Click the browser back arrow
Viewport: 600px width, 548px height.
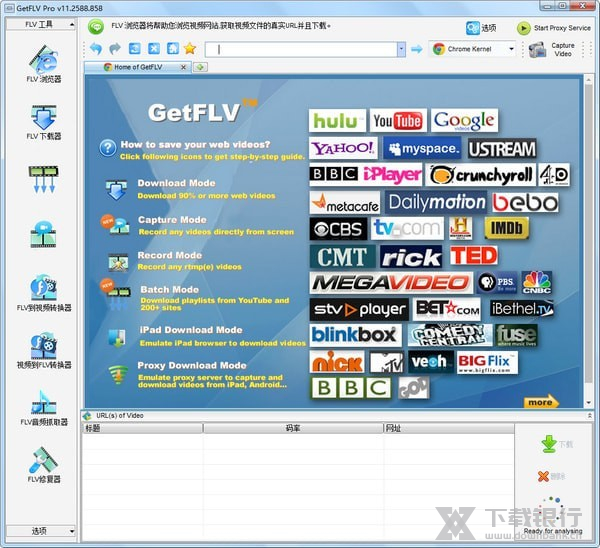[95, 48]
